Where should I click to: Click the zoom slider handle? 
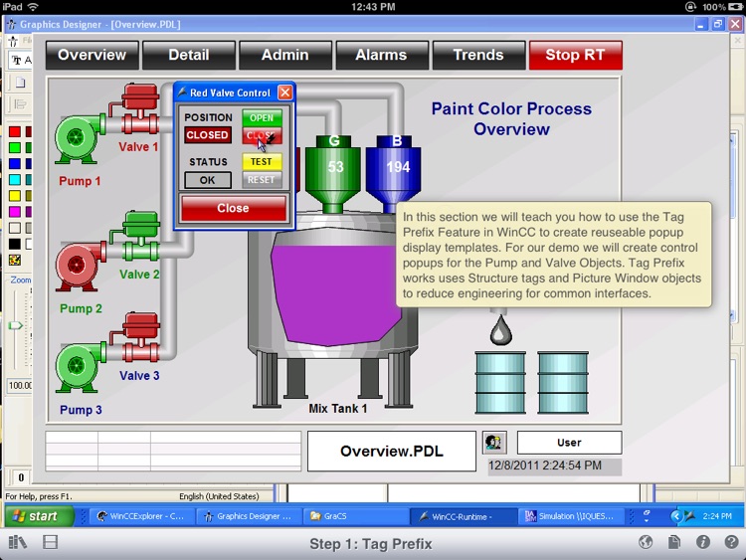(x=15, y=325)
